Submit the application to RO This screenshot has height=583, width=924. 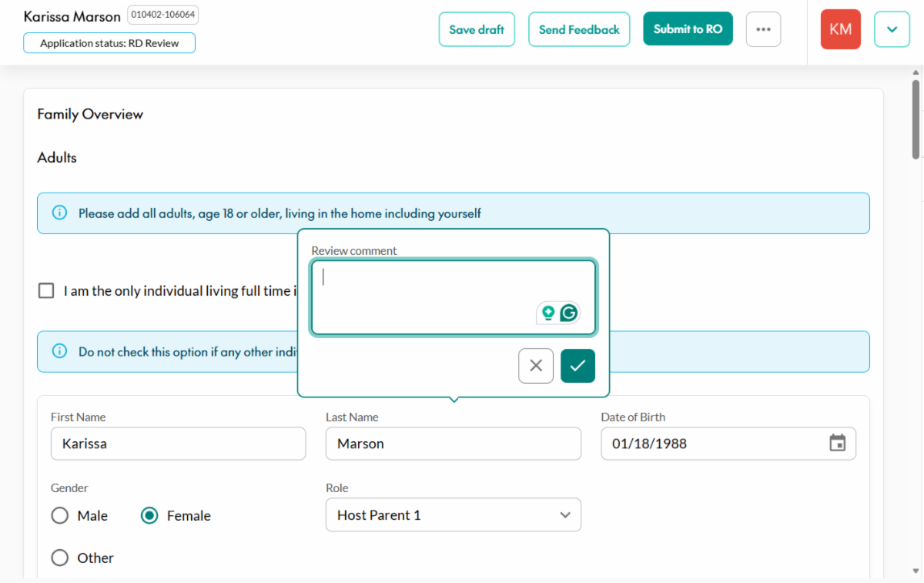click(x=688, y=29)
